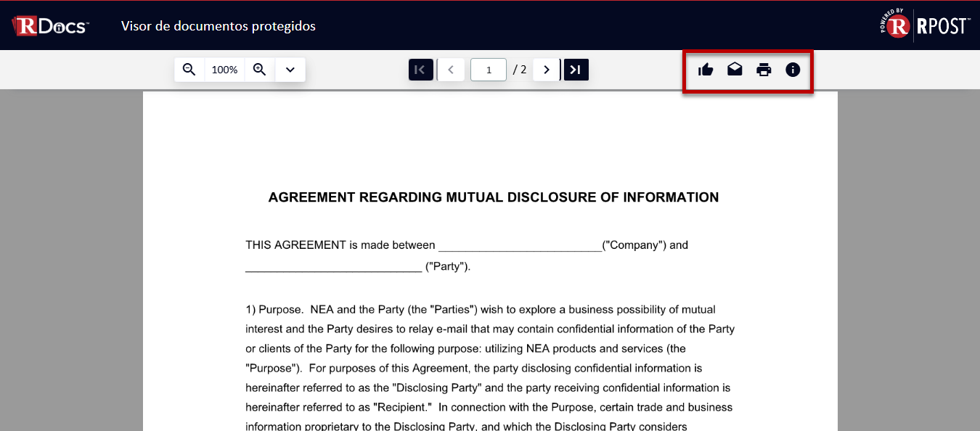Click the agreement's bold document heading
Viewport: 980px width, 431px height.
tap(493, 197)
